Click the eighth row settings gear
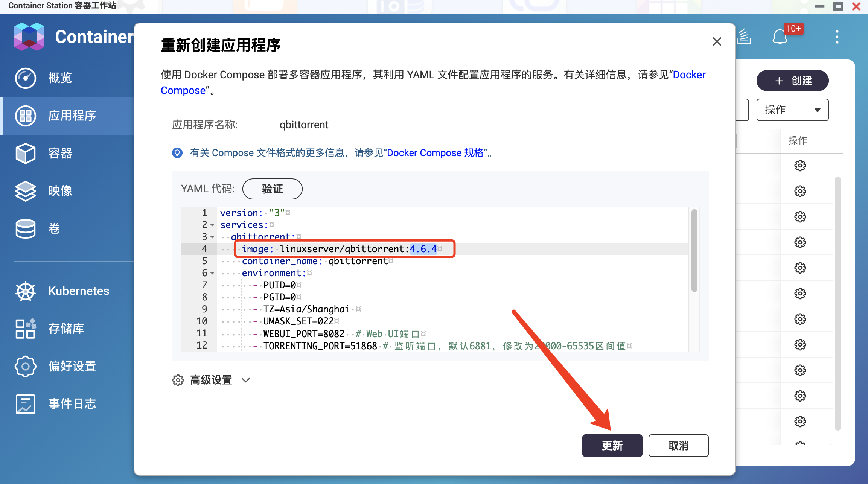Viewport: 868px width, 484px height. click(800, 345)
